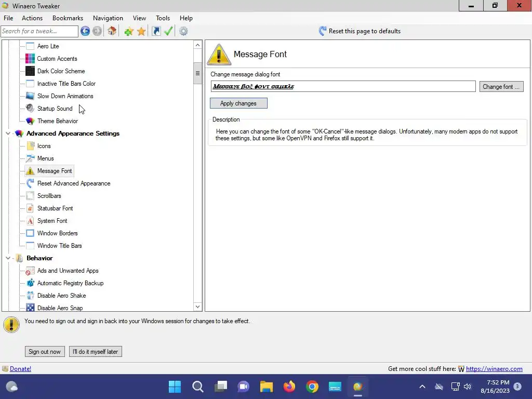Screen dimensions: 532x399
Task: Click the tree scrollbar up arrow
Action: [198, 45]
